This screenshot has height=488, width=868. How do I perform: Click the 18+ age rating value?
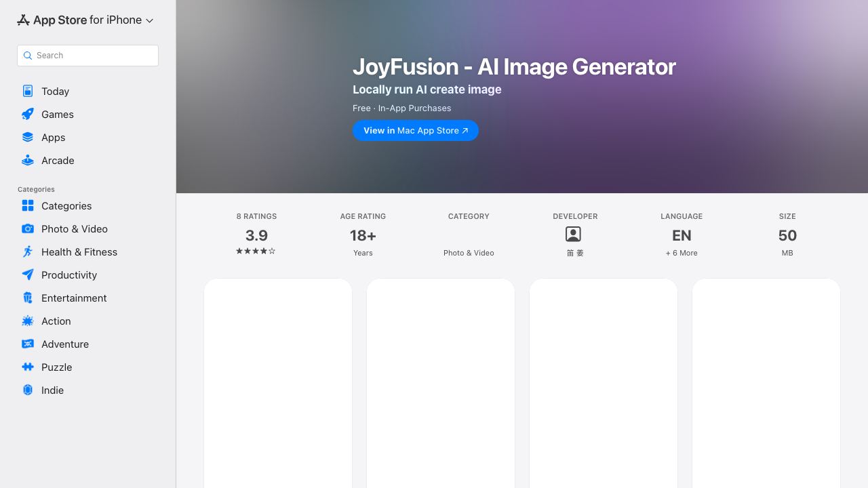pyautogui.click(x=363, y=235)
